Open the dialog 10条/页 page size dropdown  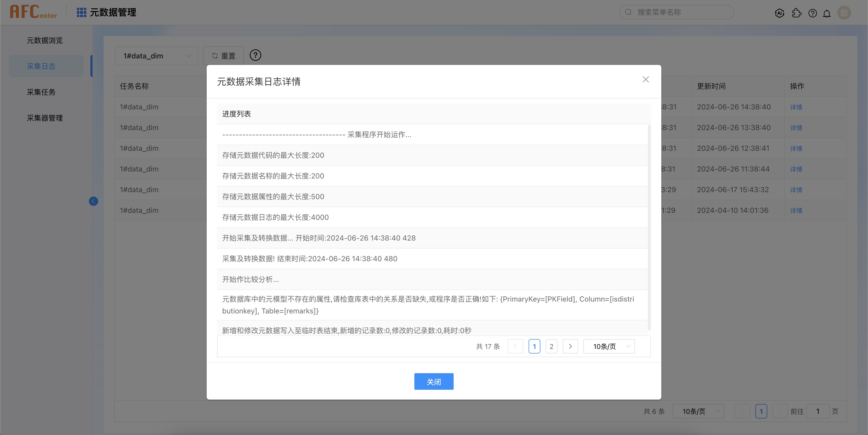tap(609, 346)
